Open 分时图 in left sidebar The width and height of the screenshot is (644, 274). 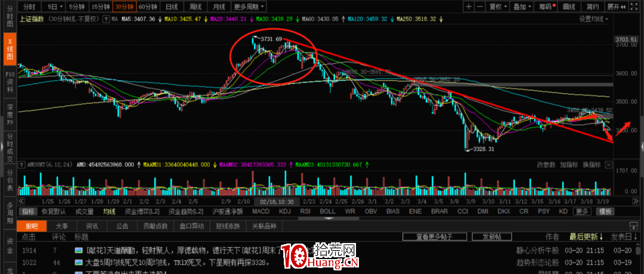(x=10, y=17)
